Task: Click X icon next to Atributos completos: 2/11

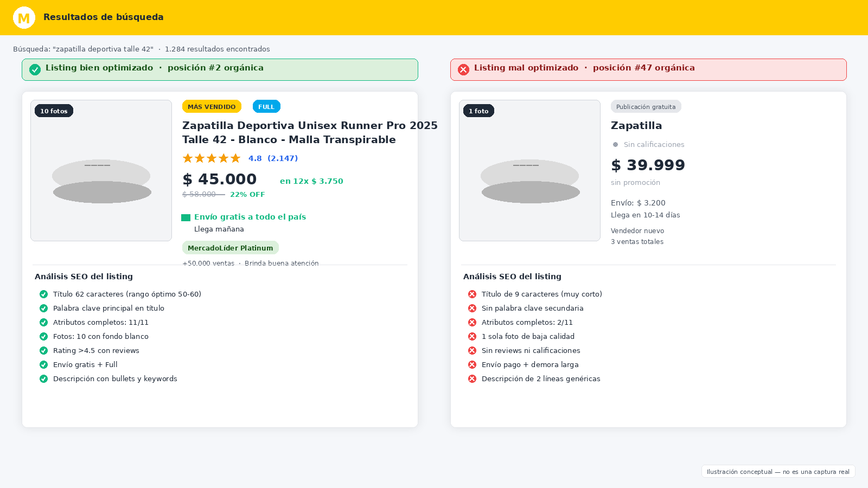Action: (472, 322)
